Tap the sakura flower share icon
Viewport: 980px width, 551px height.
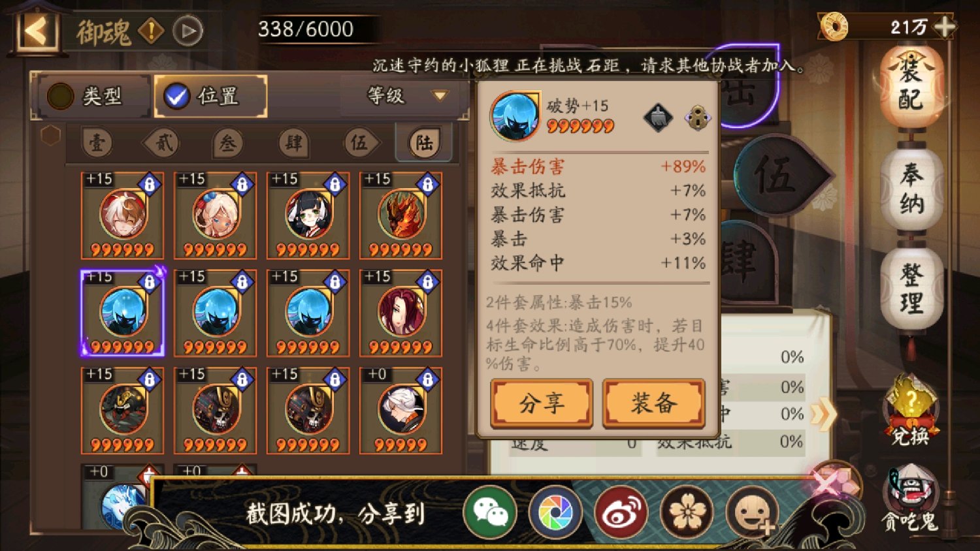coord(686,512)
